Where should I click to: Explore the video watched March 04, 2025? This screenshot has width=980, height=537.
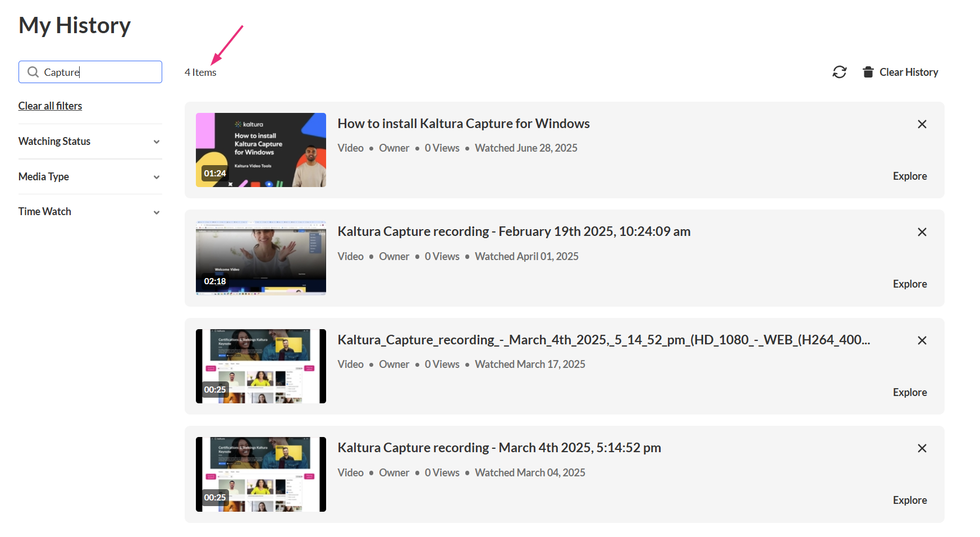click(x=910, y=500)
